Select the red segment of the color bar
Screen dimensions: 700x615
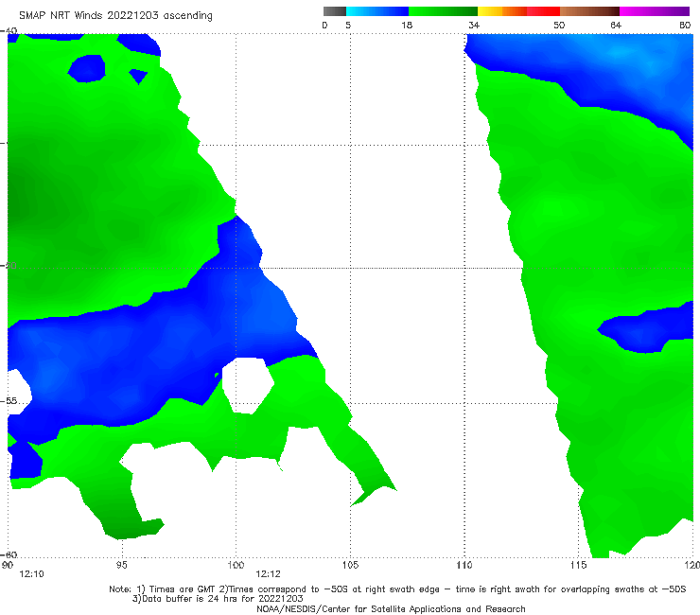click(x=543, y=11)
